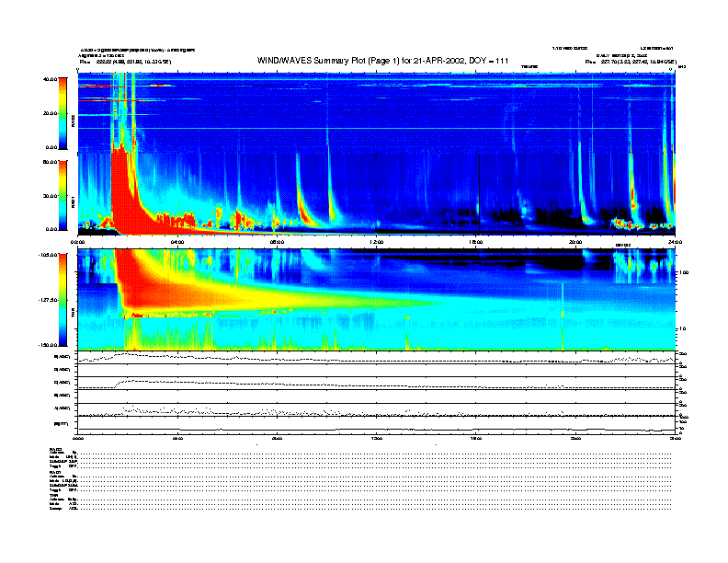Click the 16:00 tick label below the RAD1 spectrogram

[x=476, y=242]
